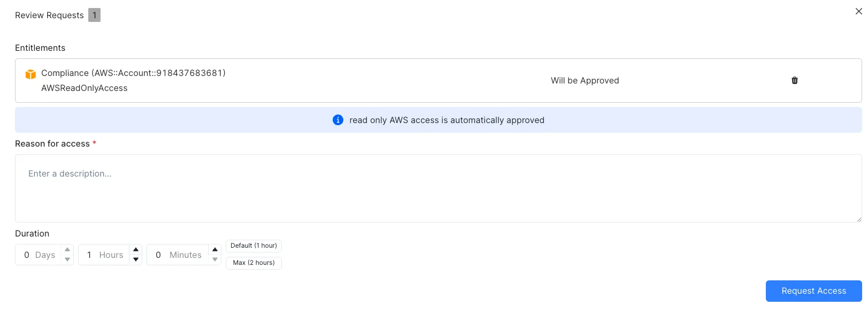This screenshot has width=868, height=313.
Task: Close the Review Requests dialog
Action: click(858, 11)
